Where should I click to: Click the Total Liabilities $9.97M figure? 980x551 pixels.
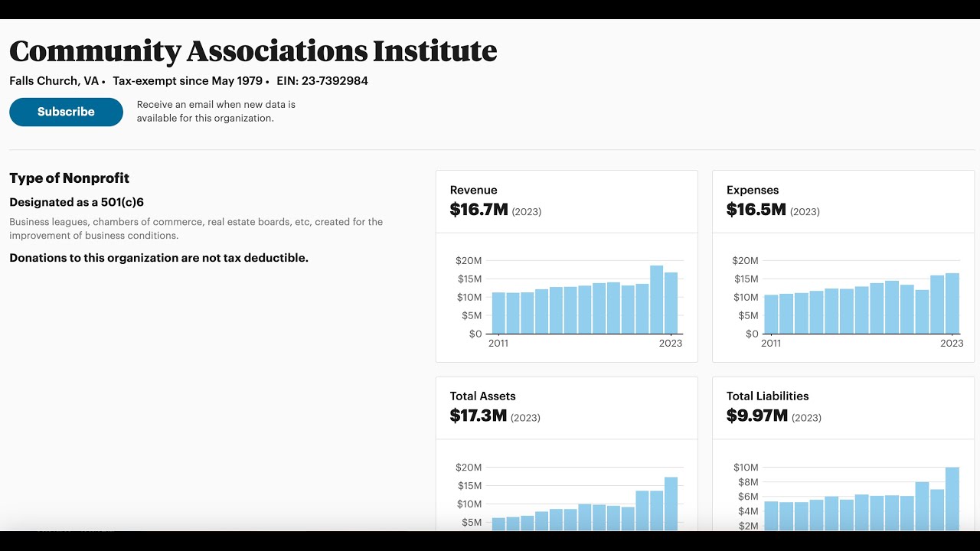757,416
